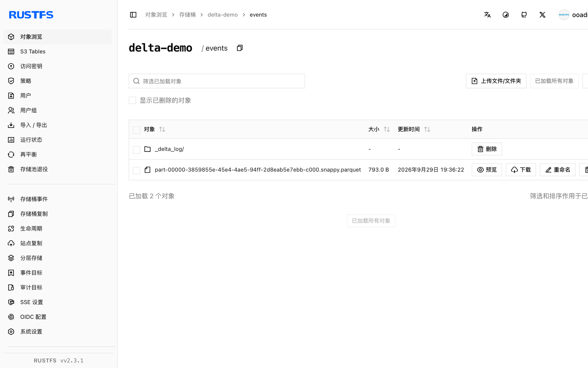Click 上传文件/文件夹 upload button
Screen dimensions: 588x368
pos(496,81)
